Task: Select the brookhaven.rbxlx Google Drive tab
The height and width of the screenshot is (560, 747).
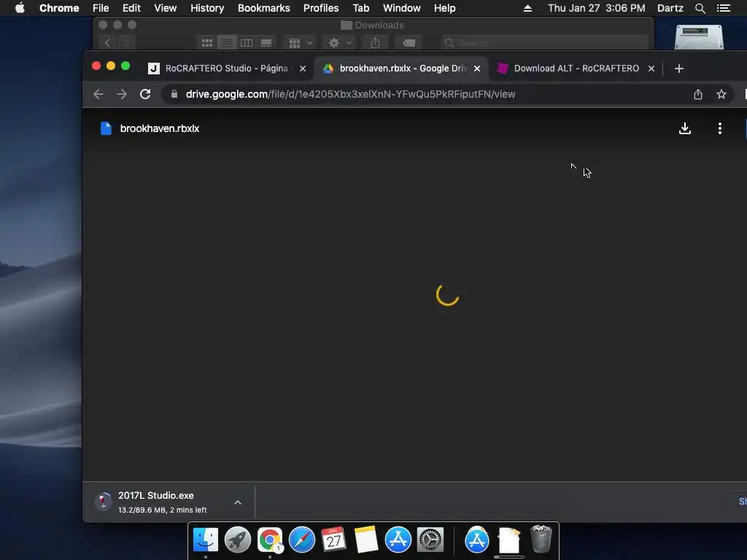Action: [x=402, y=69]
